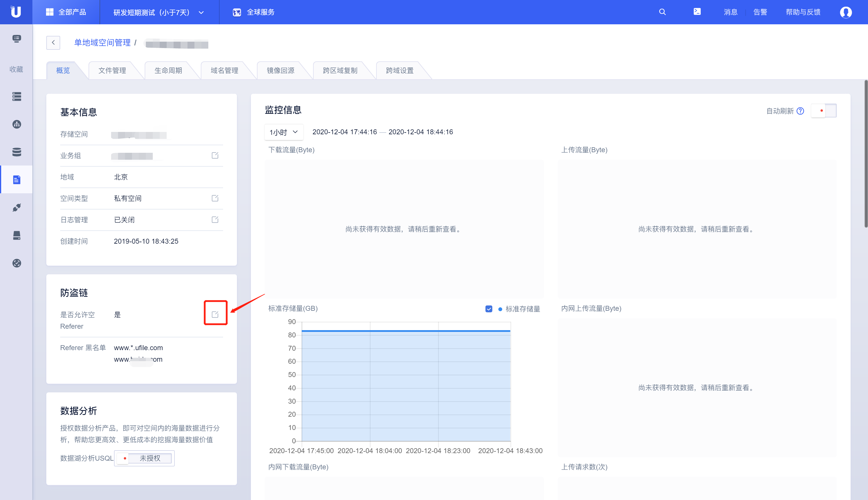868x500 pixels.
Task: Expand the project selector 研发短期测试 dropdown
Action: point(159,12)
